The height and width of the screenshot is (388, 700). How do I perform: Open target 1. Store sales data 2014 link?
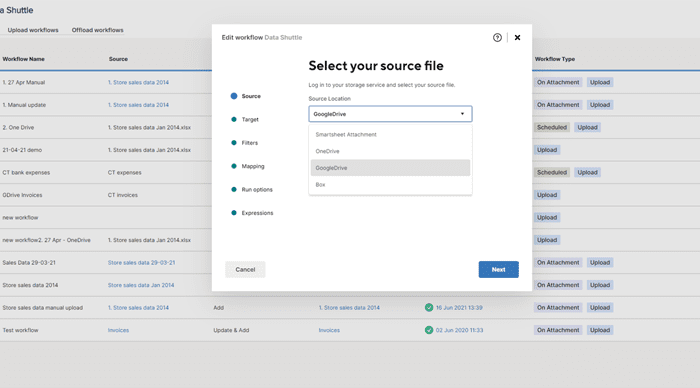349,308
